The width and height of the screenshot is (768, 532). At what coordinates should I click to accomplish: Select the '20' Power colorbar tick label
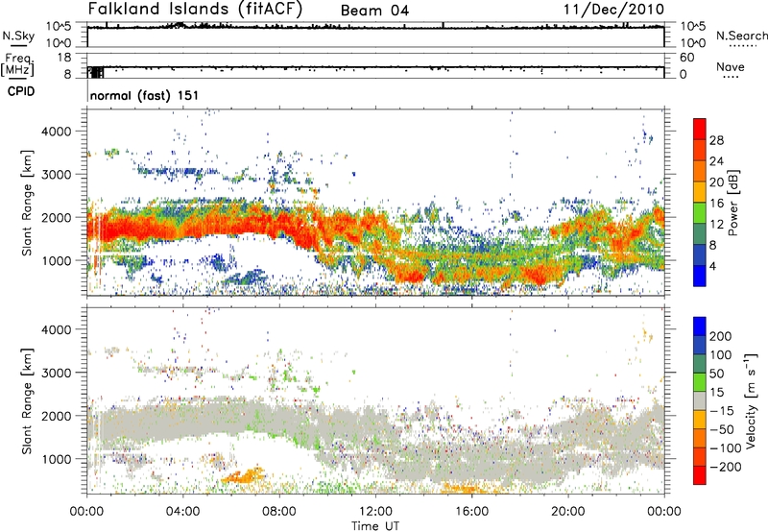tap(716, 182)
